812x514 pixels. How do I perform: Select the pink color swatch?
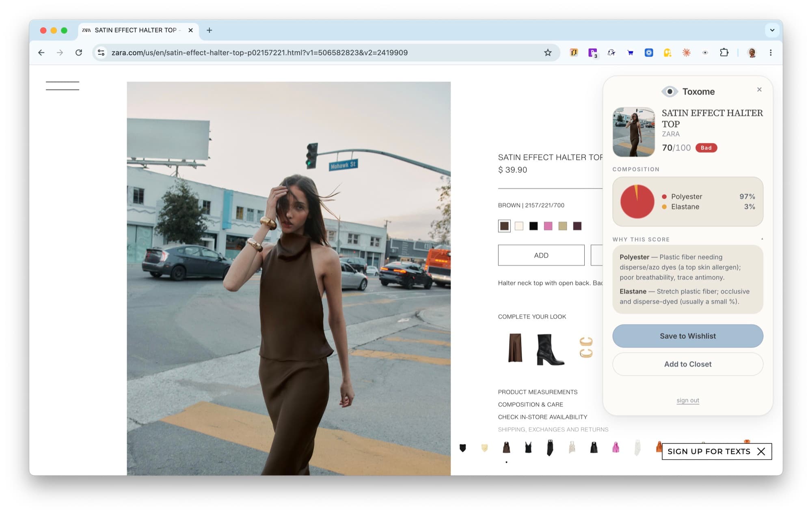548,226
